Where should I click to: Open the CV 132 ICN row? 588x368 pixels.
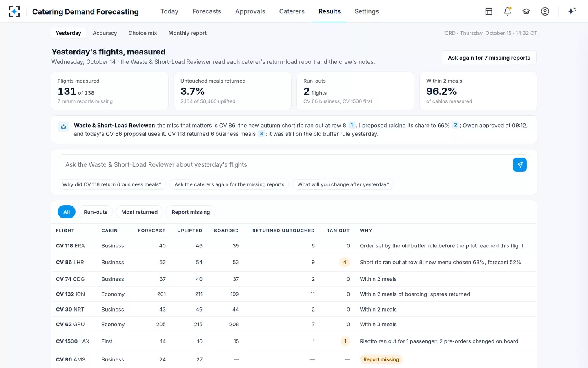tap(294, 294)
